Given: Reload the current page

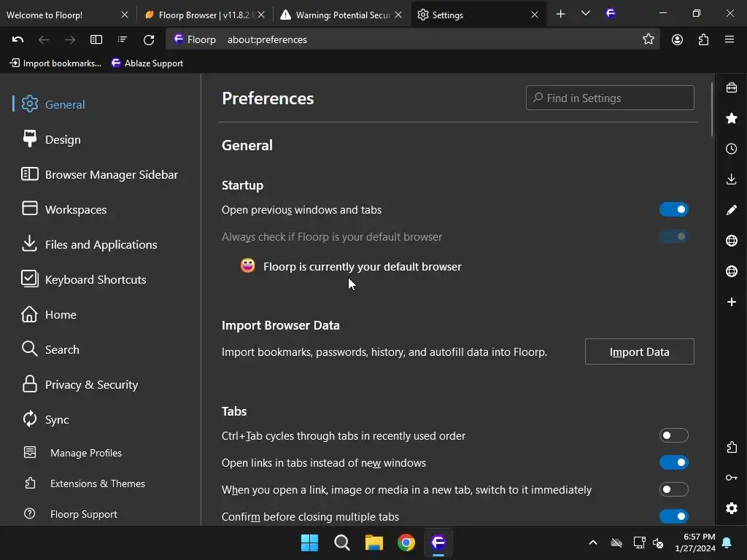Looking at the screenshot, I should pyautogui.click(x=149, y=39).
